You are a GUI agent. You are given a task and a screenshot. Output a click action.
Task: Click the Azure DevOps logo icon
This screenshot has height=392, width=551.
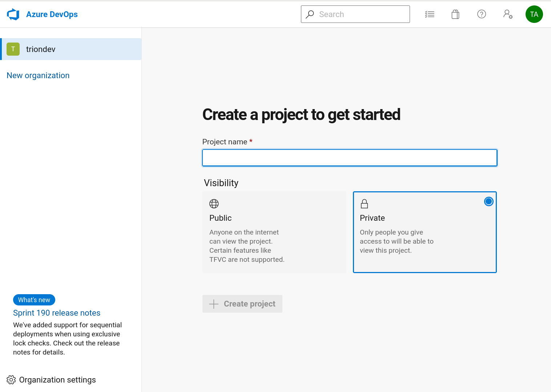pyautogui.click(x=13, y=14)
